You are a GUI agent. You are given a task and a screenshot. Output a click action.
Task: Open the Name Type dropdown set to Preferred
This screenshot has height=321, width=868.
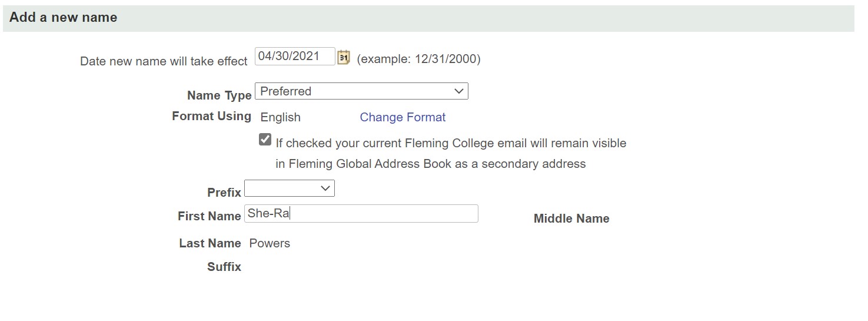tap(361, 91)
